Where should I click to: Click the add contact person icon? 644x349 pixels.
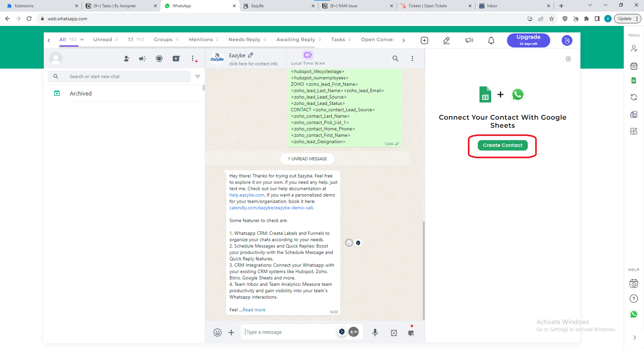pyautogui.click(x=127, y=59)
